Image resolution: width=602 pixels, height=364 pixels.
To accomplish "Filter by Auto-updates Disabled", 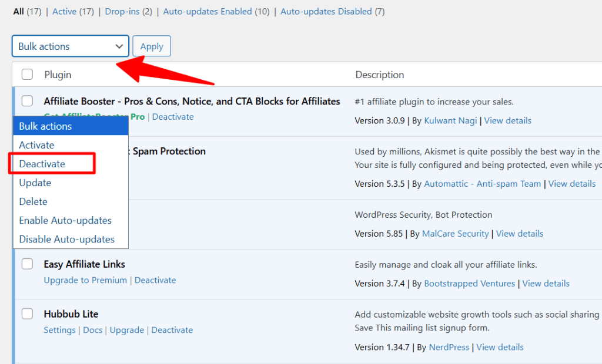I will (326, 12).
